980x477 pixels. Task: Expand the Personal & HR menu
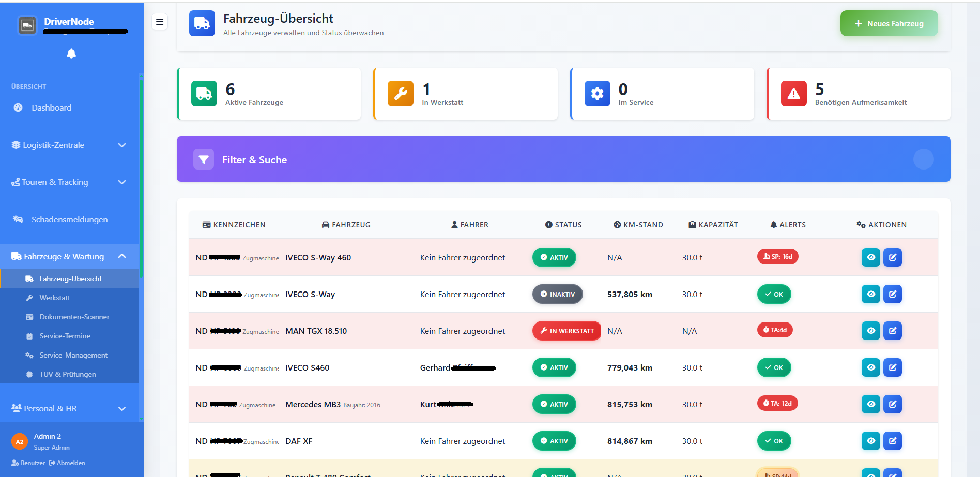69,409
